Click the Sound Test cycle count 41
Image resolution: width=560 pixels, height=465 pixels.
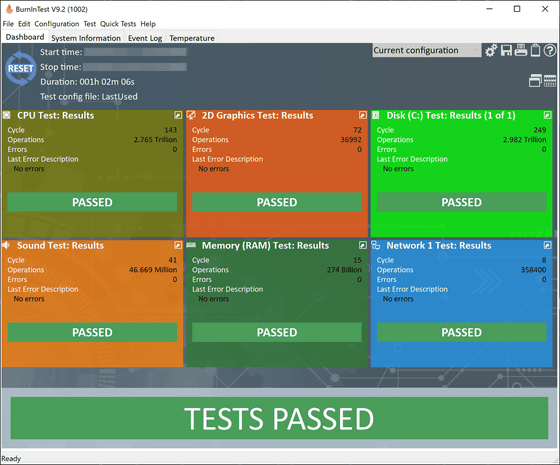click(x=173, y=260)
